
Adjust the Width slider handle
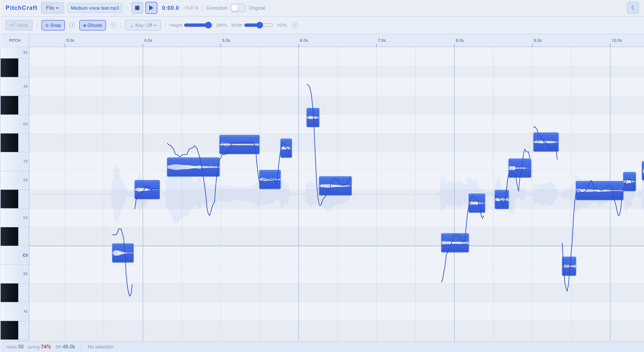pos(260,25)
